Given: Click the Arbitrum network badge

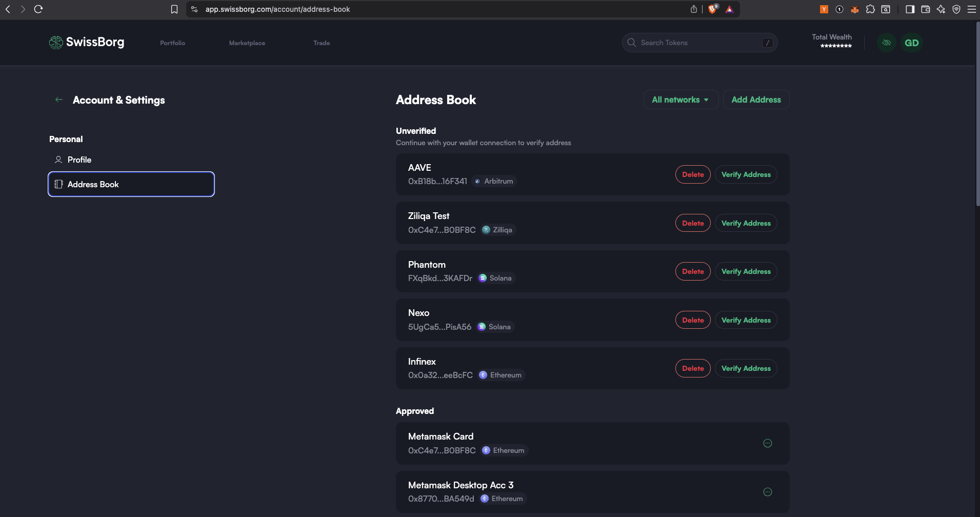Looking at the screenshot, I should pyautogui.click(x=494, y=181).
